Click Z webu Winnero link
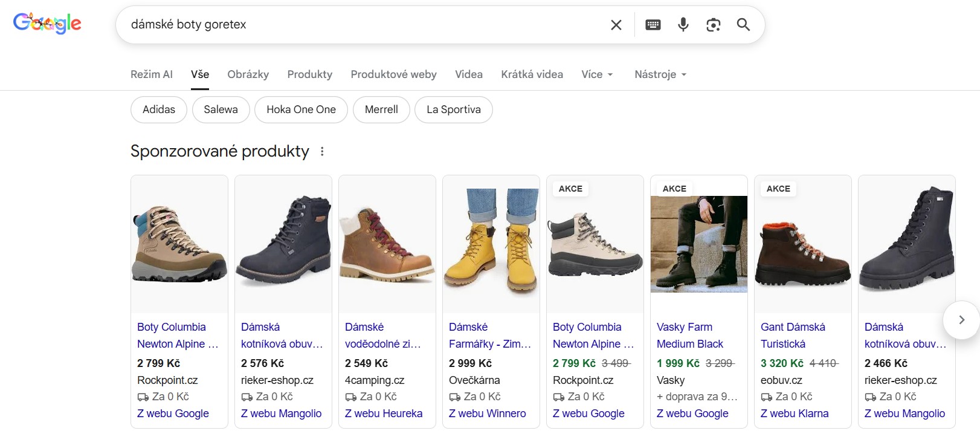 (488, 414)
